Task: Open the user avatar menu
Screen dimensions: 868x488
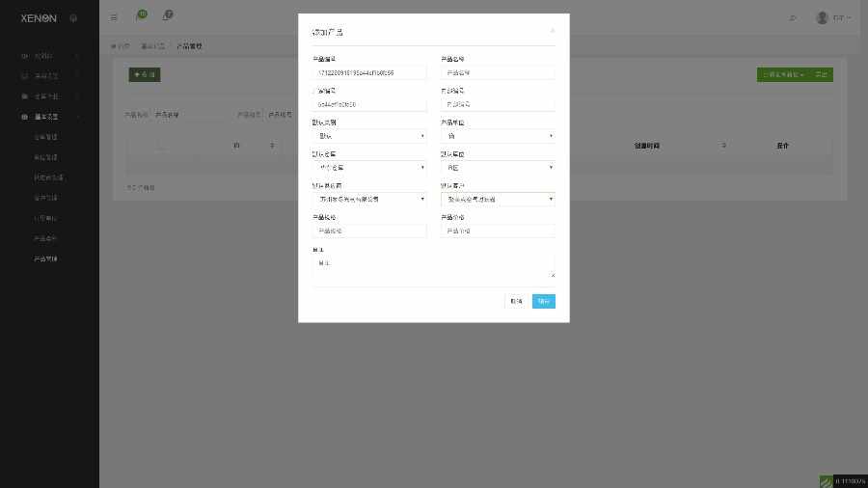Action: coord(833,17)
